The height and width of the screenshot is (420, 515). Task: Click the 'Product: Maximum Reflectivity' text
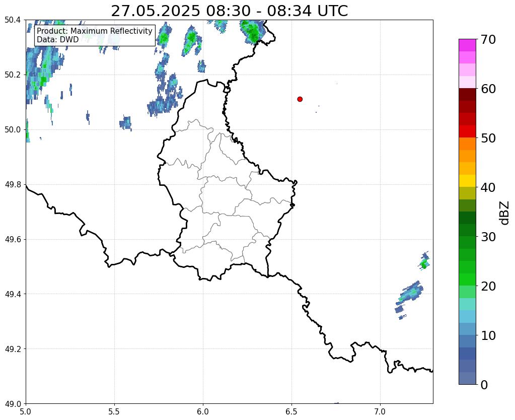95,31
